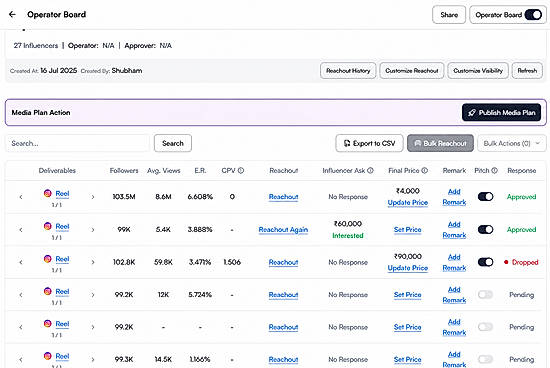This screenshot has width=550, height=368.
Task: Click the Avg. Views column header
Action: (163, 170)
